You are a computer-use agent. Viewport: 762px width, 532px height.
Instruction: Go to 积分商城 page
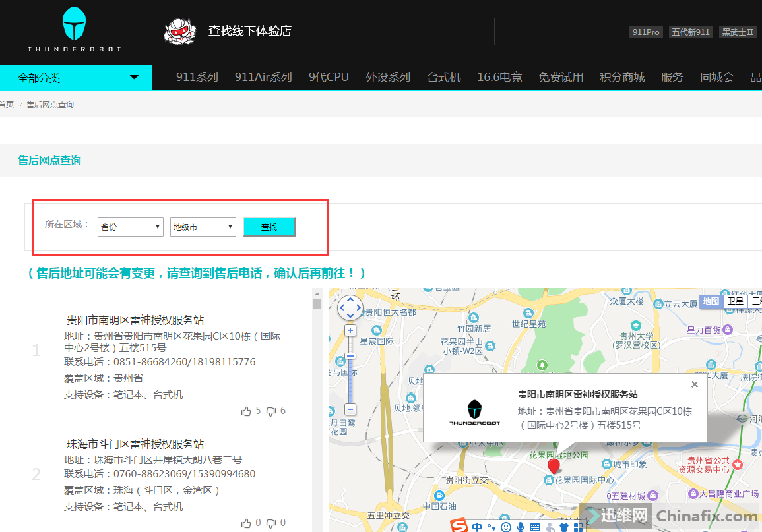pyautogui.click(x=622, y=77)
